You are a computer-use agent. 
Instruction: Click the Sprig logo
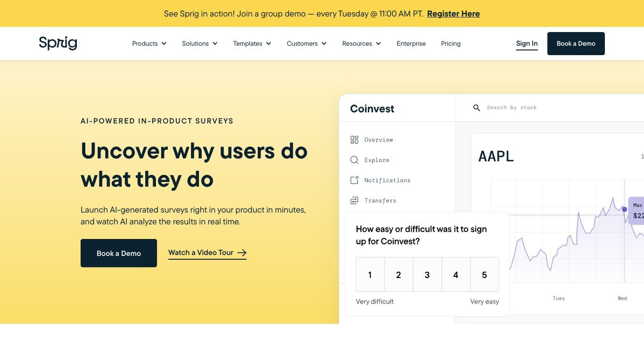tap(58, 43)
